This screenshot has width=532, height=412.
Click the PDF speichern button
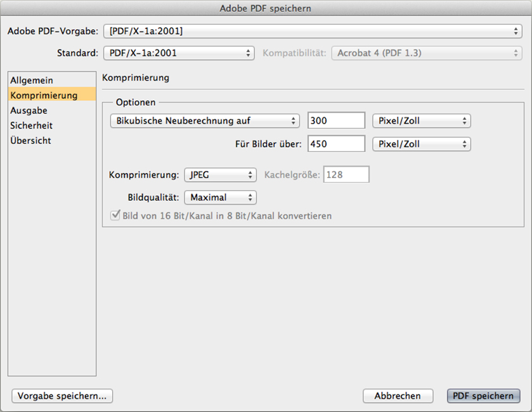(x=483, y=396)
